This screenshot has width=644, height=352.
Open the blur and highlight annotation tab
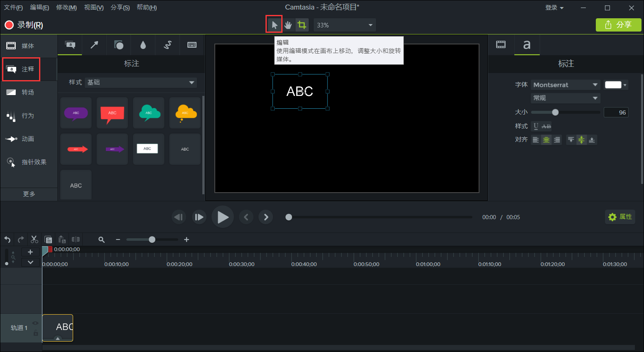point(143,45)
